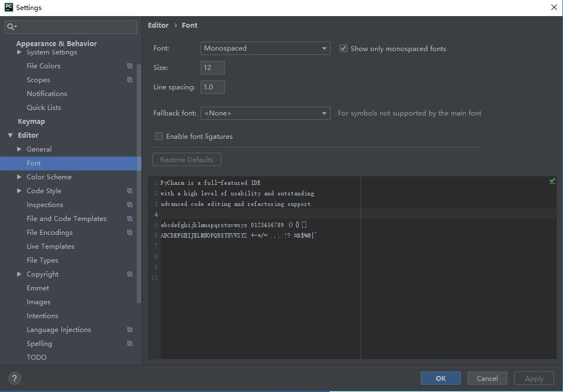
Task: Click the Line spacing field
Action: coord(212,87)
